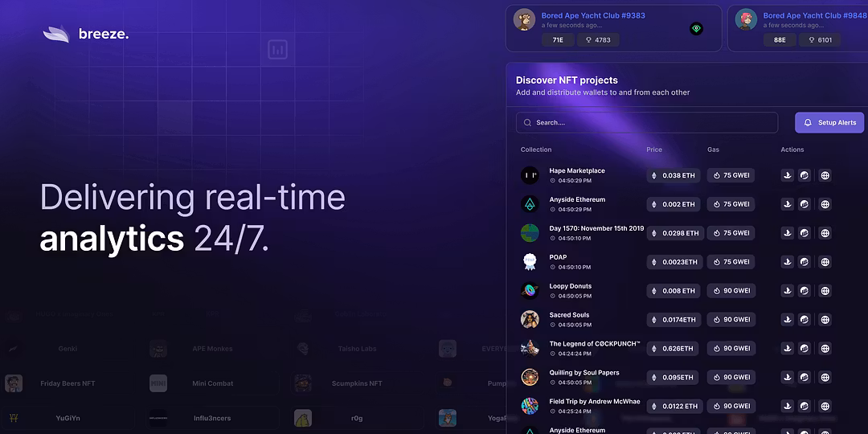Open OpenSea link for Hape Marketplace
This screenshot has height=434, width=868.
[x=787, y=175]
